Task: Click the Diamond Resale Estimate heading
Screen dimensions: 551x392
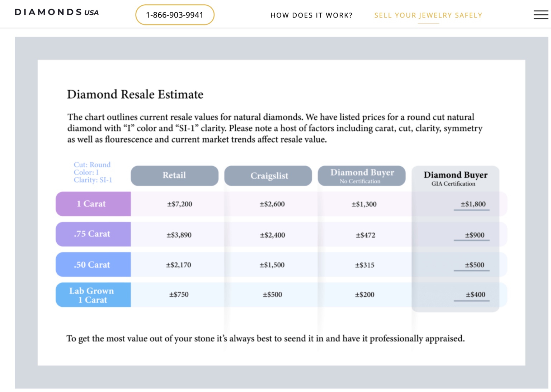Action: point(135,95)
